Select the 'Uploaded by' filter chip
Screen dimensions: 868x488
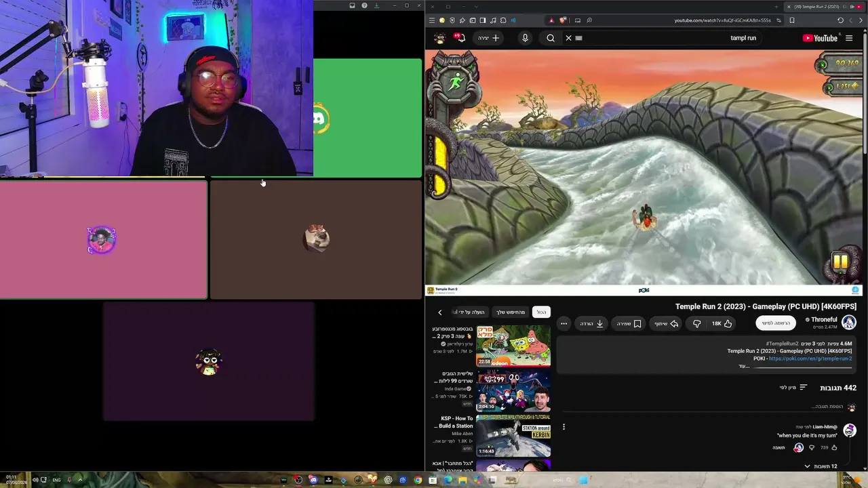tap(471, 312)
